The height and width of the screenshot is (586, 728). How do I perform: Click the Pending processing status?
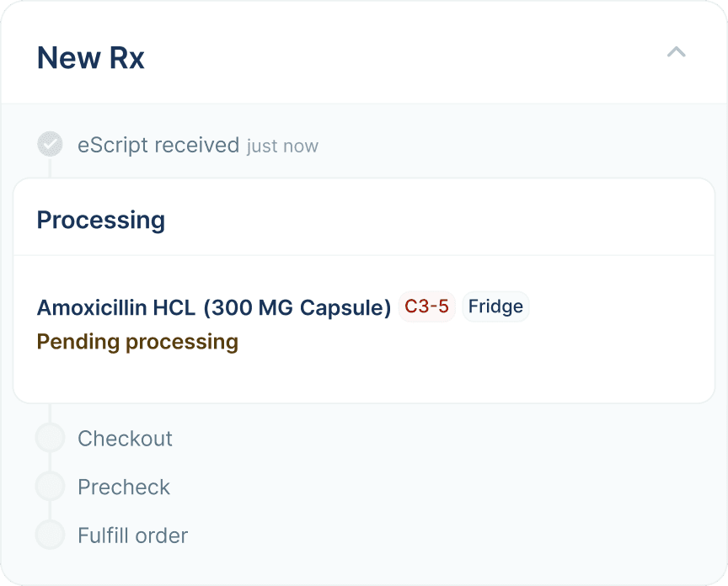(x=137, y=342)
